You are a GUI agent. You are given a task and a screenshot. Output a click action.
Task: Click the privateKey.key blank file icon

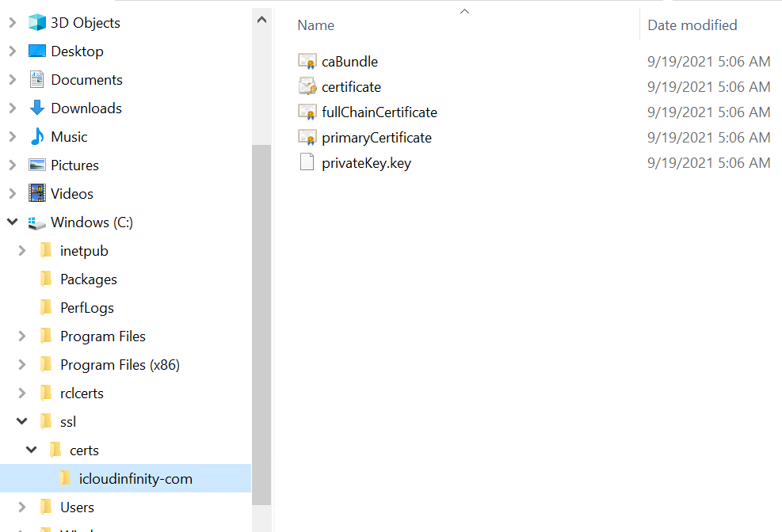coord(307,162)
